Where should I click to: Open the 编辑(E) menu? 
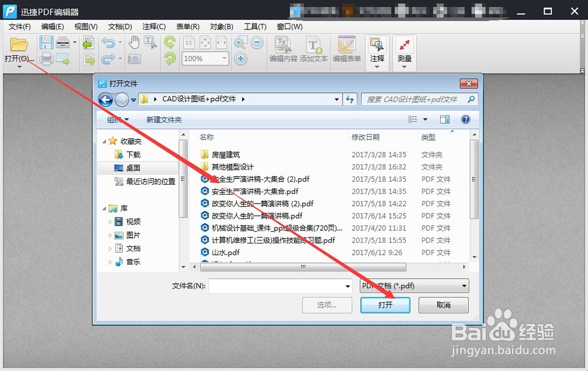[x=52, y=26]
